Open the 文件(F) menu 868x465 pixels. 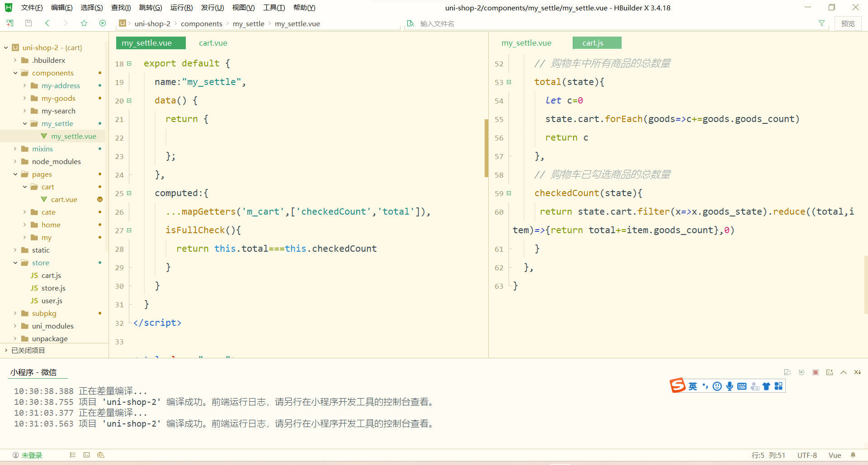coord(32,8)
